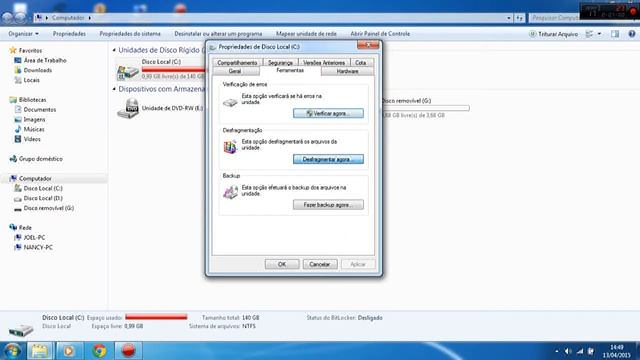The image size is (640, 360).
Task: Open the red recorder app in taskbar
Action: (x=129, y=351)
